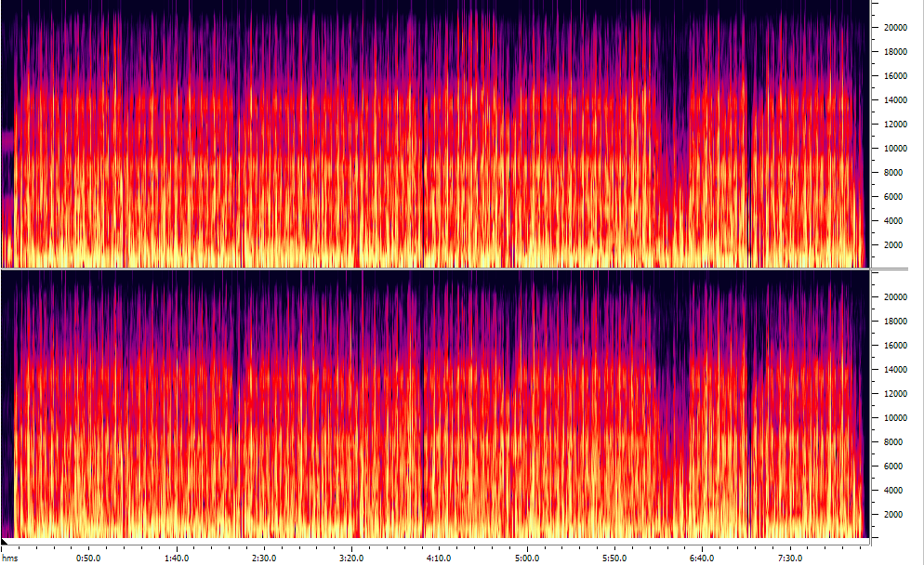924x565 pixels.
Task: Select the 3:20.0 time ruler label
Action: pyautogui.click(x=351, y=558)
